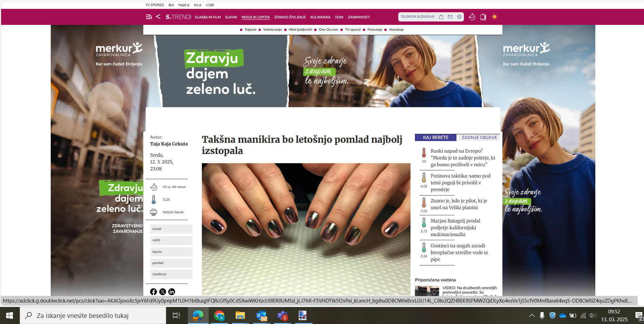Open the mail envelope icon in header
The width and height of the screenshot is (644, 324).
coord(450,17)
